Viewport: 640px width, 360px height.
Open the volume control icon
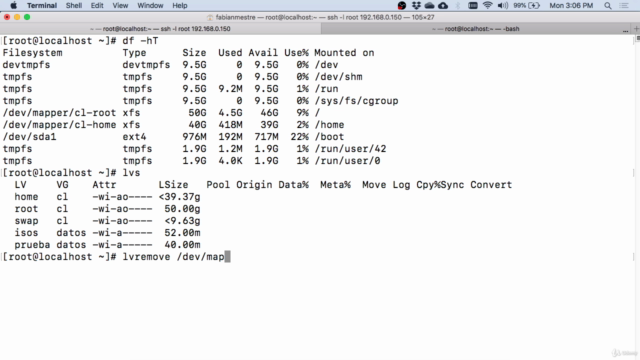[503, 5]
